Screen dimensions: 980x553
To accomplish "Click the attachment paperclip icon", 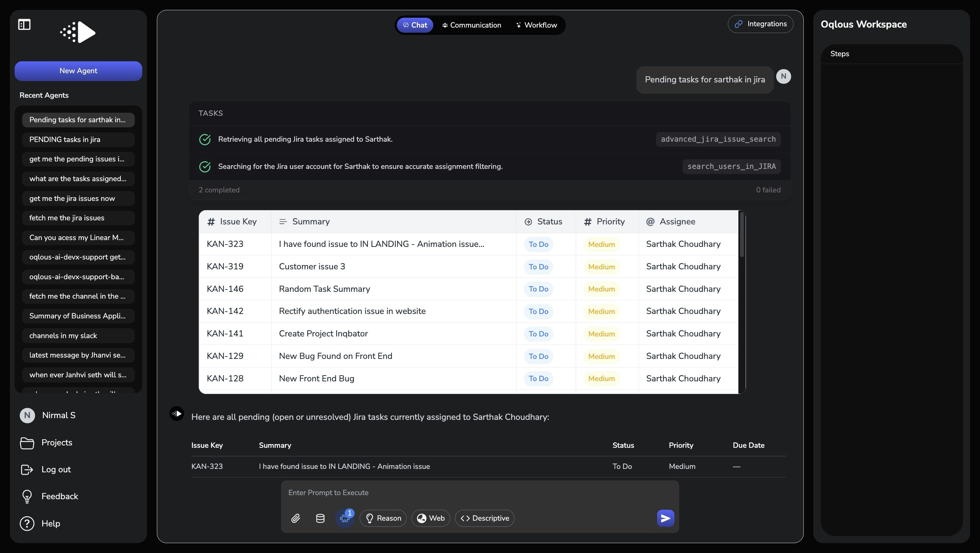I will tap(296, 518).
